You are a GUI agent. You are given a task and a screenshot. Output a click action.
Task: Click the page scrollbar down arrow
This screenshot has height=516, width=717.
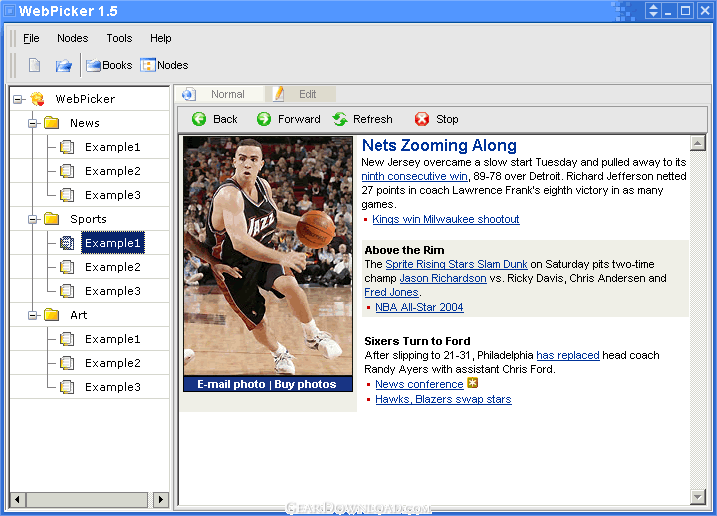[697, 496]
